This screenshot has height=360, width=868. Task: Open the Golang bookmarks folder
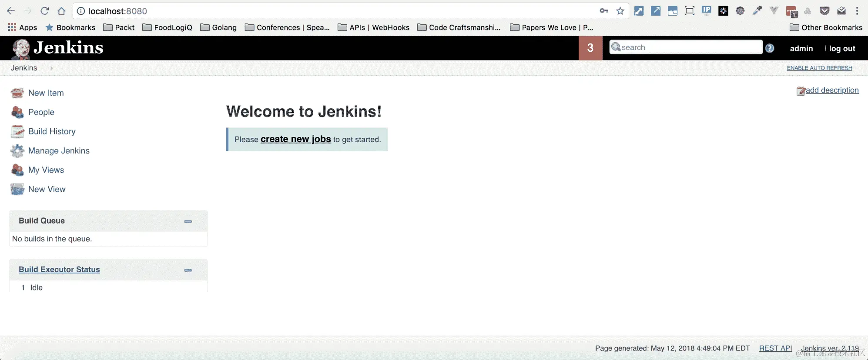point(218,27)
